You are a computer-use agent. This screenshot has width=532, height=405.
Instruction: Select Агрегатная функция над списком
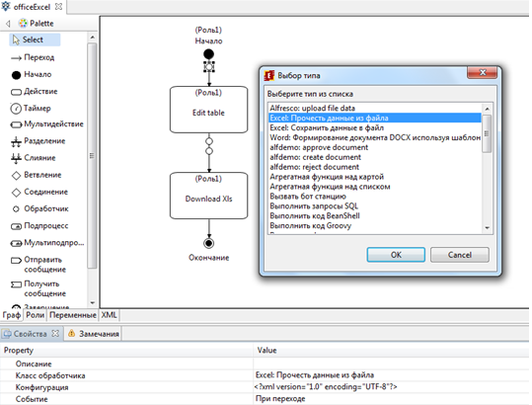coord(375,187)
